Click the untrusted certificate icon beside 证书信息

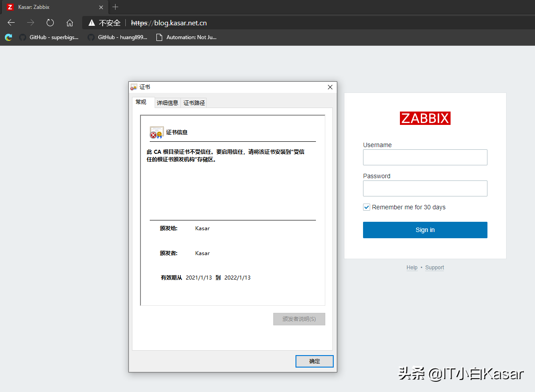(x=156, y=132)
